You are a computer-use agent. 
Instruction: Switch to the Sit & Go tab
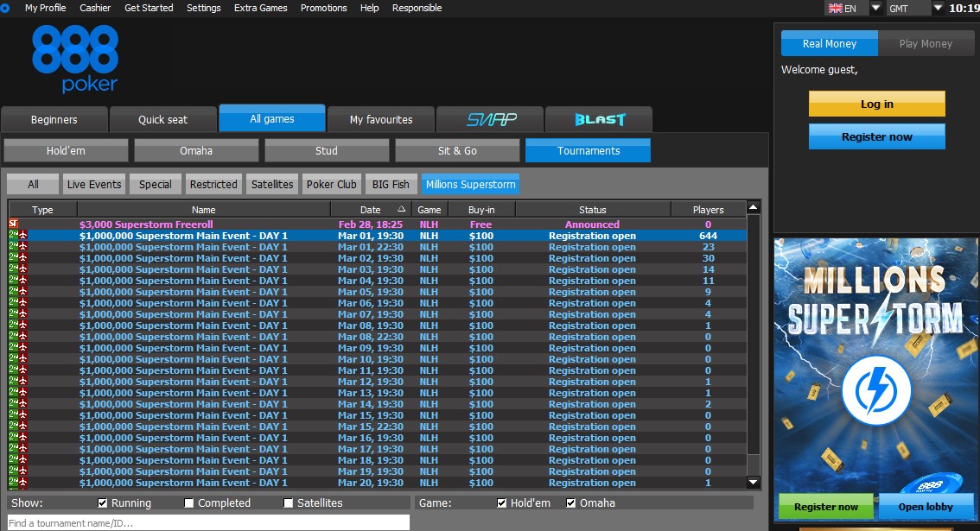click(x=457, y=150)
